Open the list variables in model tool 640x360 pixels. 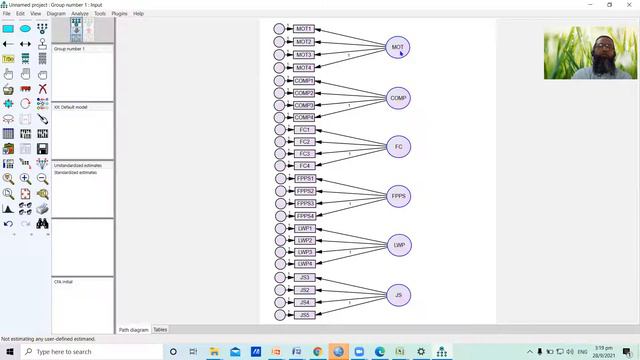25,59
